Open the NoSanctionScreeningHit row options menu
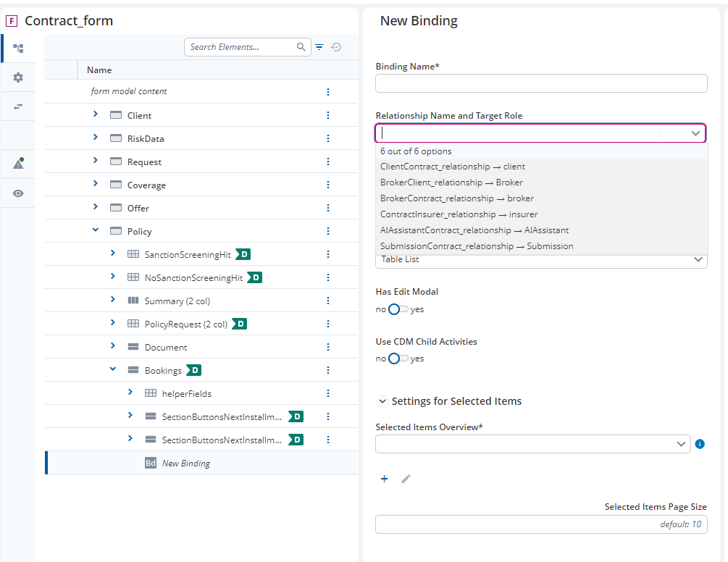The height and width of the screenshot is (562, 728). coord(328,277)
